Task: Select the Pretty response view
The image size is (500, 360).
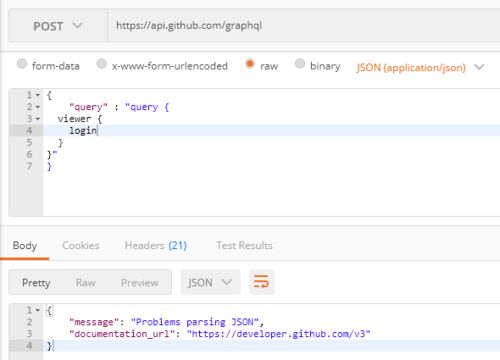Action: tap(36, 283)
